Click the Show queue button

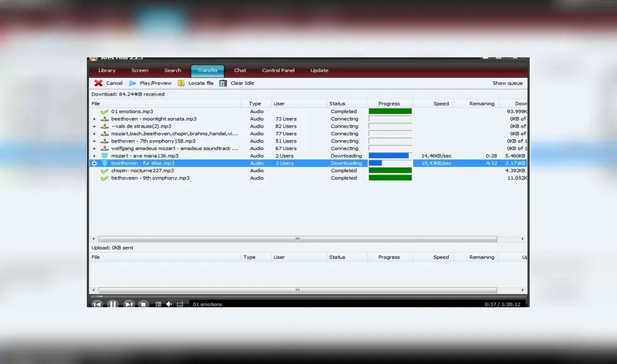[507, 83]
